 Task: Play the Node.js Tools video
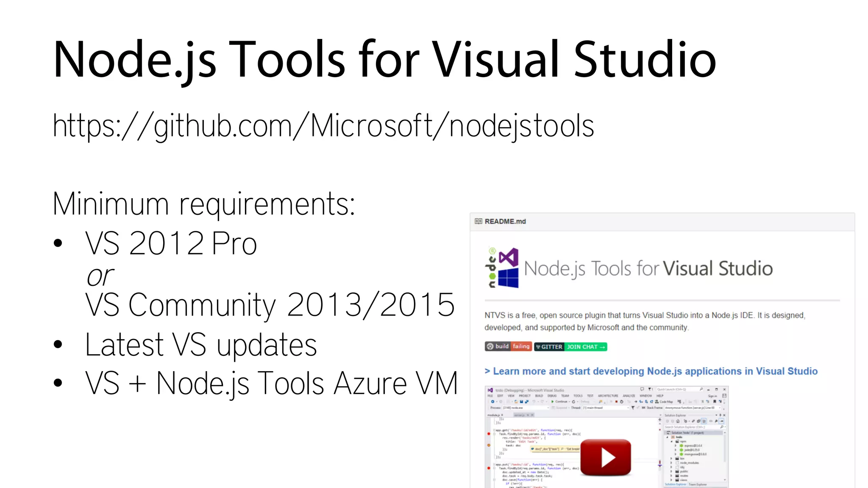[606, 457]
